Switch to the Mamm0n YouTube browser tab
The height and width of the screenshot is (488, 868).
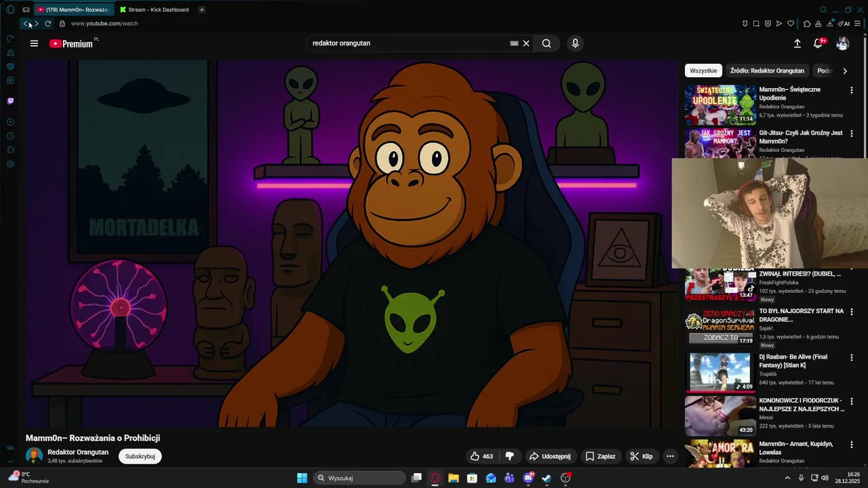[x=73, y=9]
